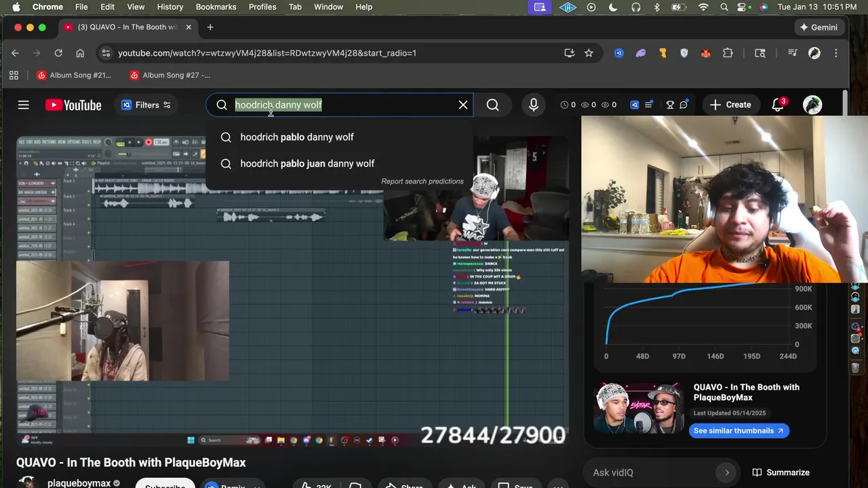Open Spotlight search in menu bar

pos(724,7)
